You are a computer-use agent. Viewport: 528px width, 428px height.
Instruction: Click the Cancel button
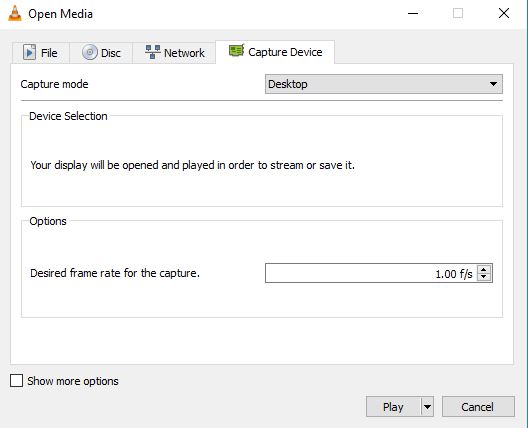pos(478,407)
